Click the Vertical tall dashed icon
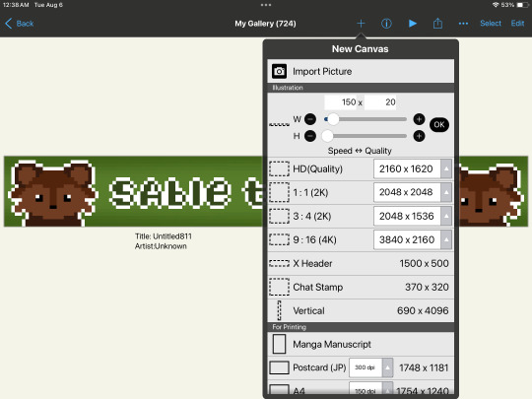Image resolution: width=532 pixels, height=399 pixels. 279,310
